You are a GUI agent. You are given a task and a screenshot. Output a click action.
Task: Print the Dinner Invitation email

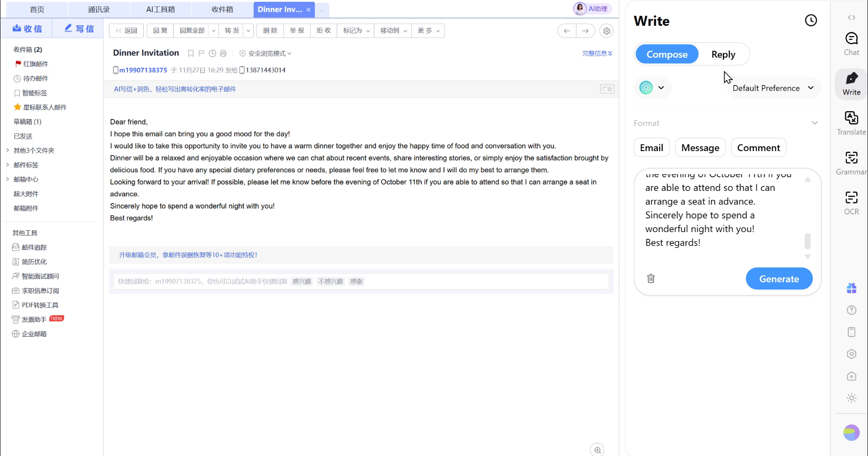tap(223, 53)
